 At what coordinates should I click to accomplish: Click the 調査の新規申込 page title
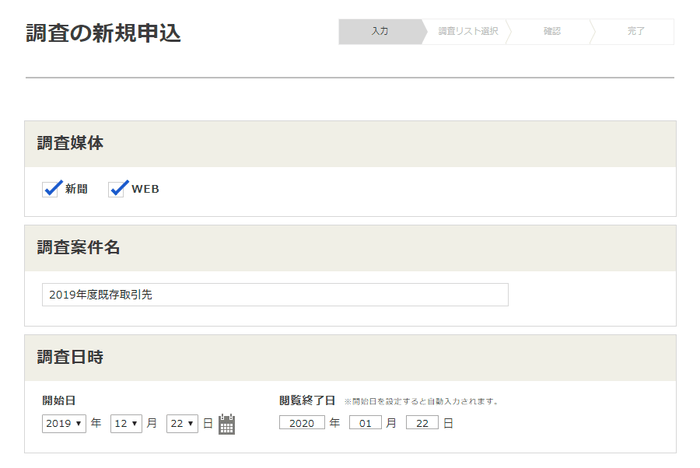click(x=103, y=33)
